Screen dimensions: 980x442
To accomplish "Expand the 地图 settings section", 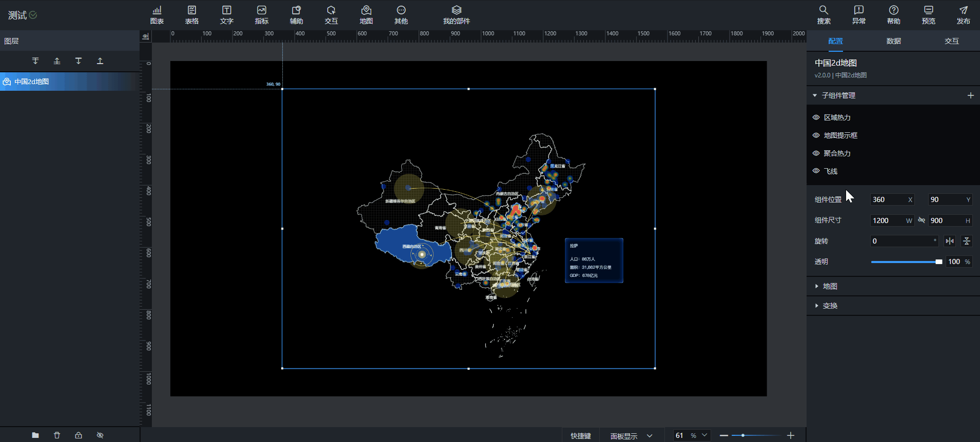I will 830,286.
